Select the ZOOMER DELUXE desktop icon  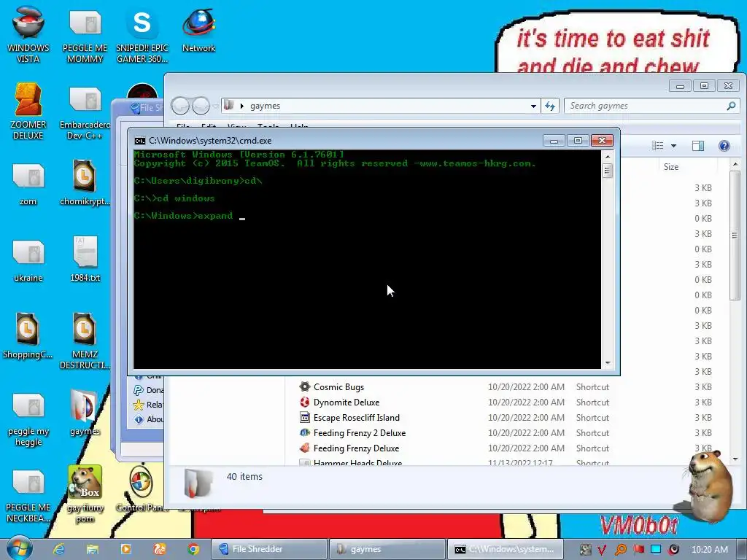(28, 111)
